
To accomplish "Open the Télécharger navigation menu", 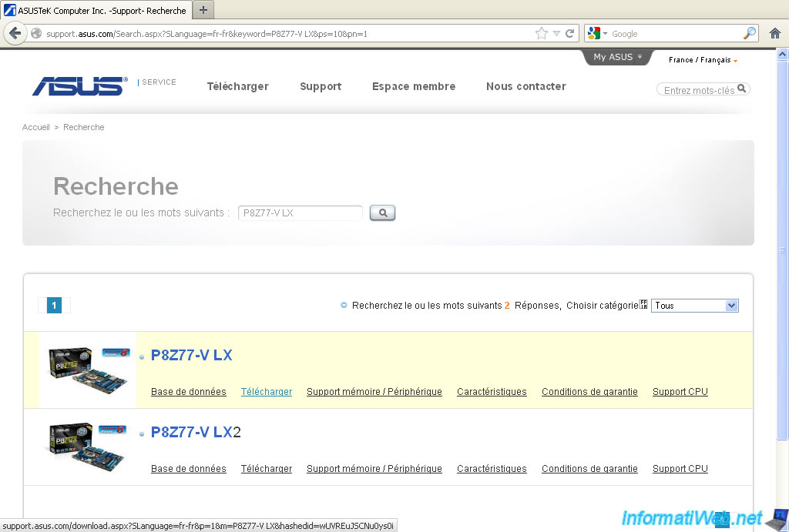I will click(237, 86).
